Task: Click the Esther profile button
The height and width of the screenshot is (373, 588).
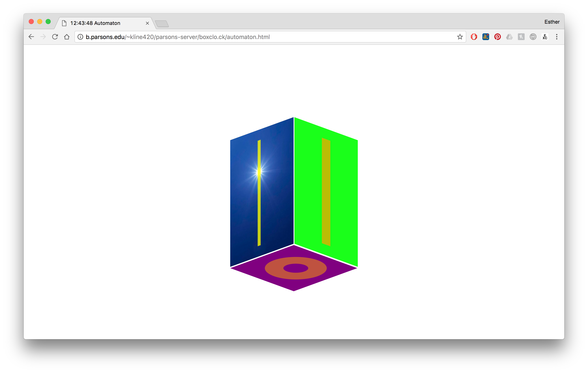Action: pyautogui.click(x=552, y=22)
